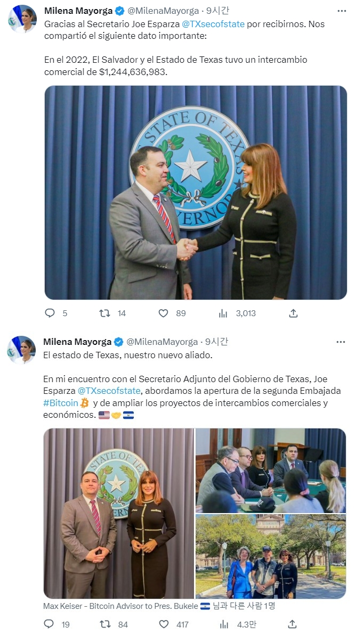The height and width of the screenshot is (644, 356).
Task: Open the outdoor group photo with capitol
Action: coord(271,556)
